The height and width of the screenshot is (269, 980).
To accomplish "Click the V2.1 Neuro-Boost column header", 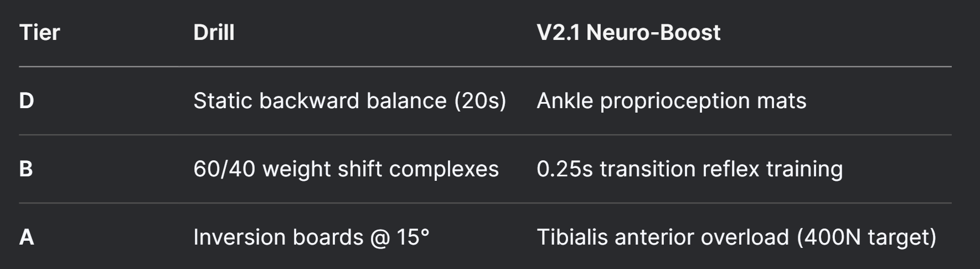I will pyautogui.click(x=628, y=33).
